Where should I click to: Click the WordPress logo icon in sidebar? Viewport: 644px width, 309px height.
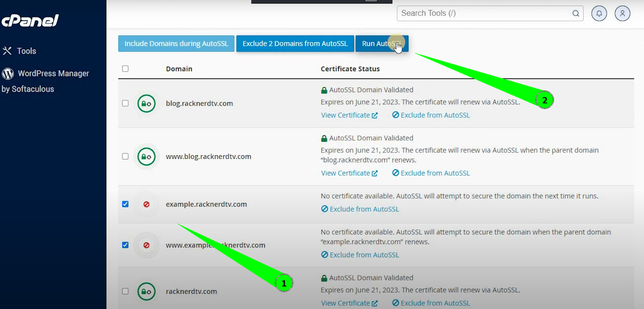(x=8, y=74)
